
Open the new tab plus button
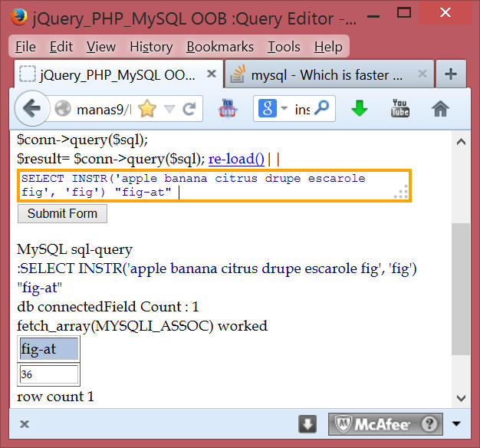[451, 74]
